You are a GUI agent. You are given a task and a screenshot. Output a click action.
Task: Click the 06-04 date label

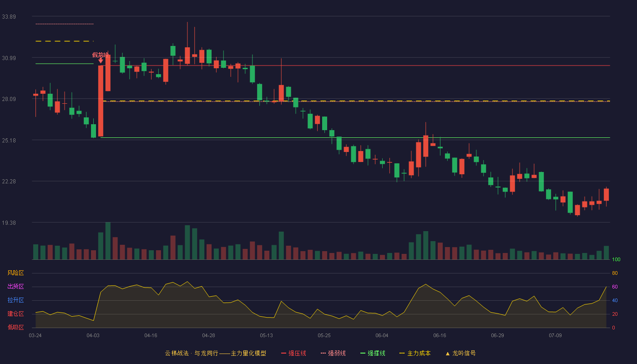pyautogui.click(x=382, y=335)
